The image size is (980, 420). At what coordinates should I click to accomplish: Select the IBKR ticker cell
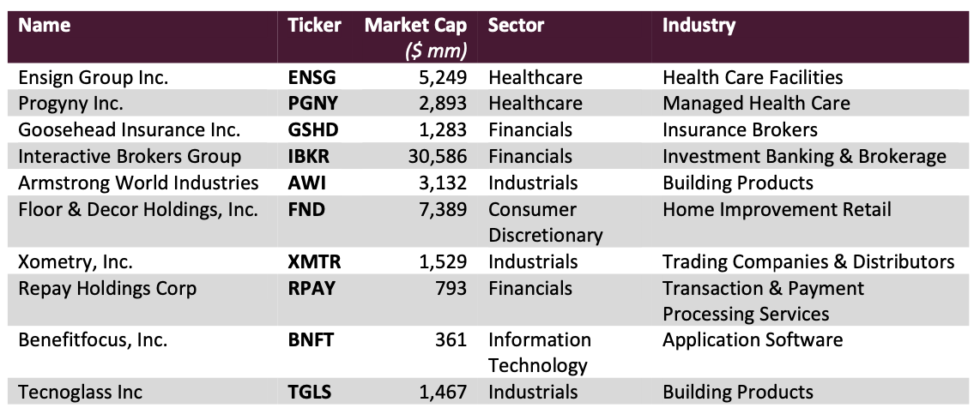coord(311,157)
